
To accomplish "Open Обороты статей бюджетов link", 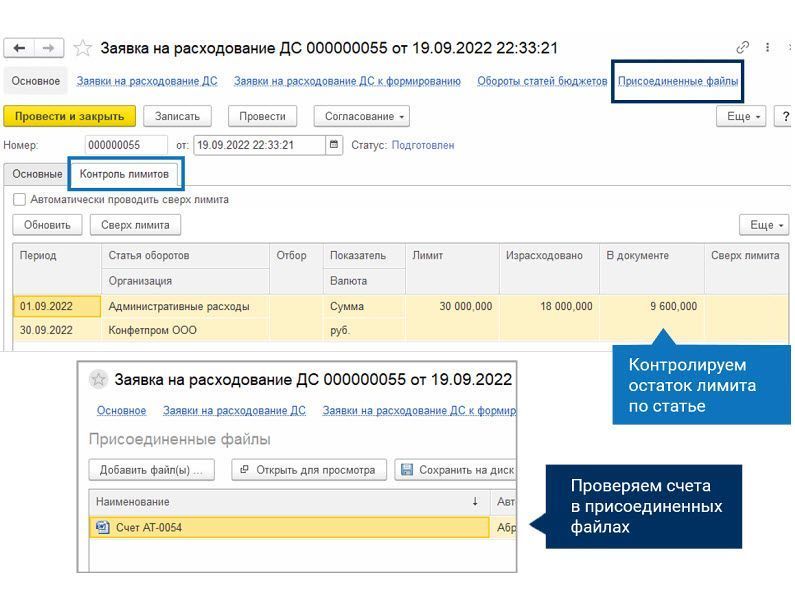I will coord(542,81).
